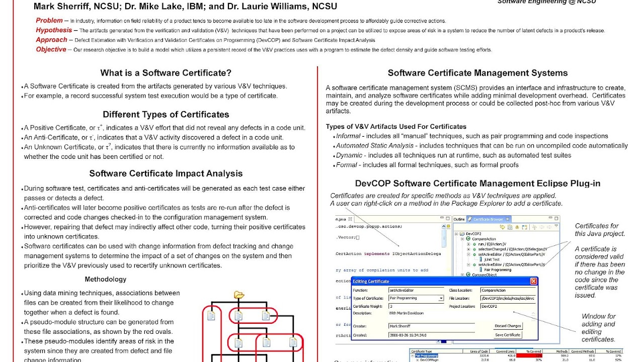Click the yellow folder icon in diagram

pyautogui.click(x=239, y=295)
